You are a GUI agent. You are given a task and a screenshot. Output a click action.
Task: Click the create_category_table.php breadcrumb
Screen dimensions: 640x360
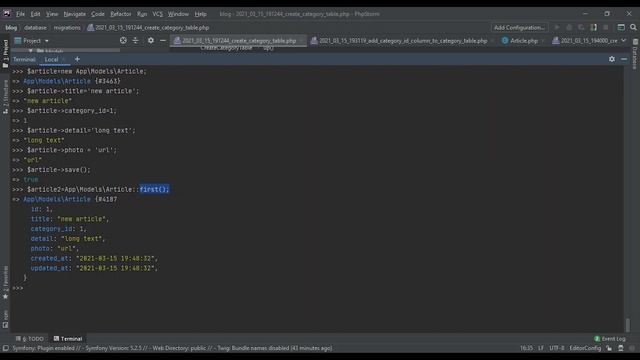[x=148, y=28]
